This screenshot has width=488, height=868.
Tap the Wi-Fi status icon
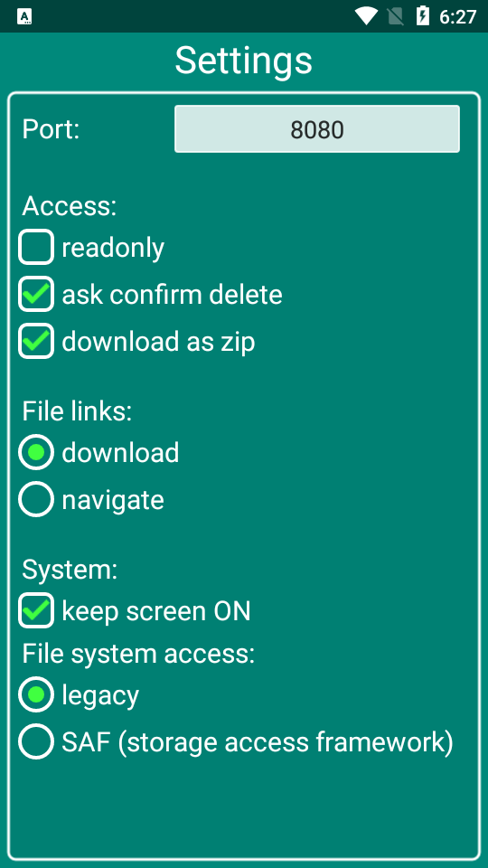pos(366,16)
